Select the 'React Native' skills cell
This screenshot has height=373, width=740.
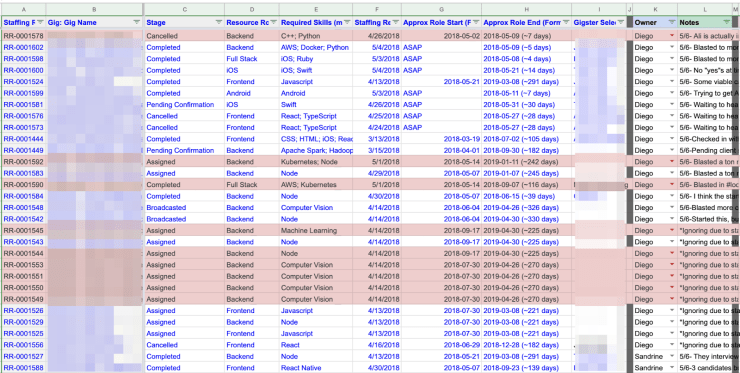316,368
